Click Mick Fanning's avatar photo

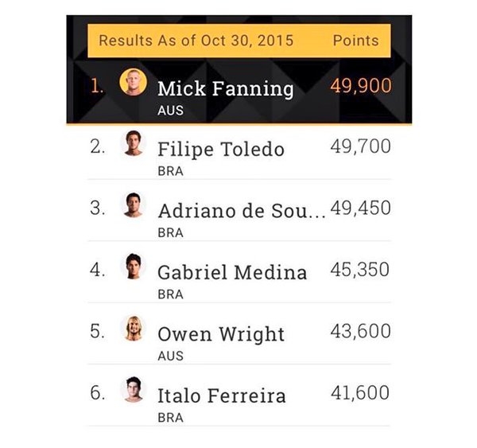tap(133, 83)
